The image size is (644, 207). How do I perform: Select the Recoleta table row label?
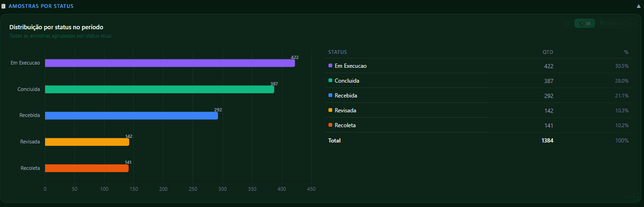pos(345,125)
